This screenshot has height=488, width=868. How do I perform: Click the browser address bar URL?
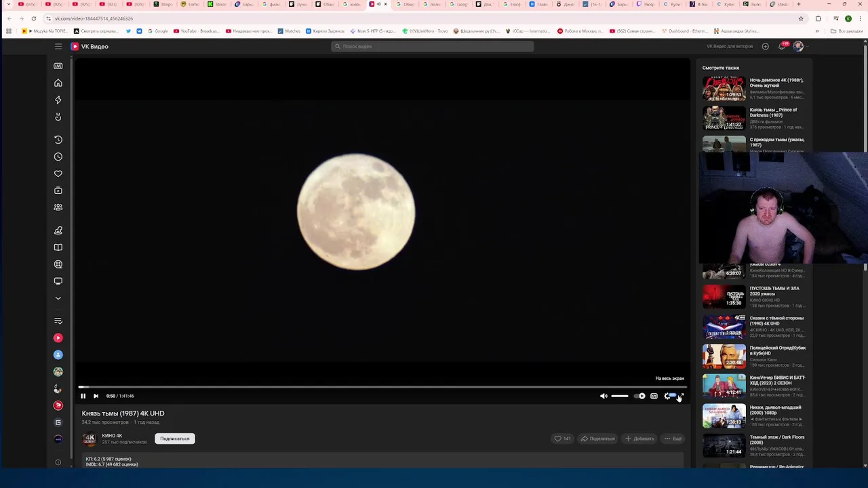pyautogui.click(x=94, y=18)
